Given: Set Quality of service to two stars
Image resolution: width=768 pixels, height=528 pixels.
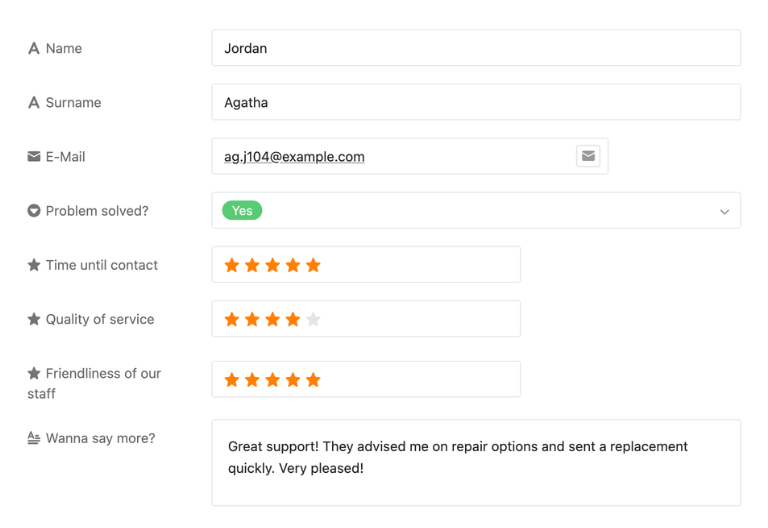Looking at the screenshot, I should coord(252,320).
